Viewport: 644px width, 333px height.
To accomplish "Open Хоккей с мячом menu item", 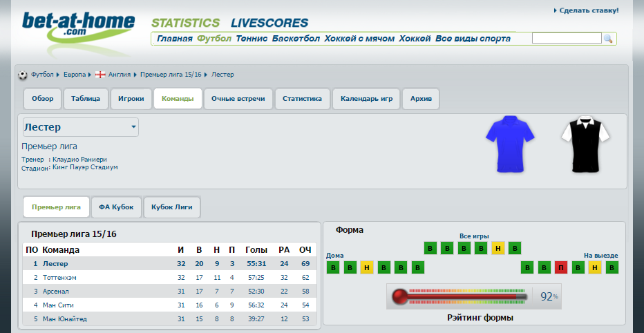I will coord(359,39).
